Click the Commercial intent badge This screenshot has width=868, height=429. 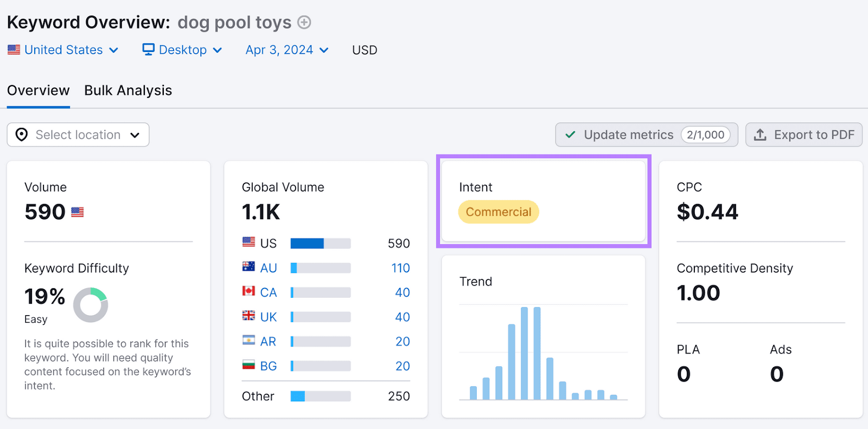(x=499, y=212)
